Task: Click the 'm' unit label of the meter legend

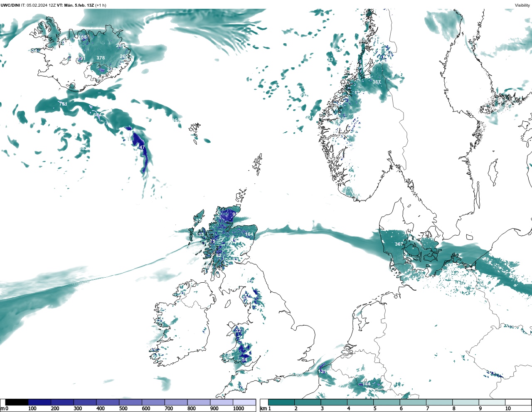Action: [x=2, y=409]
